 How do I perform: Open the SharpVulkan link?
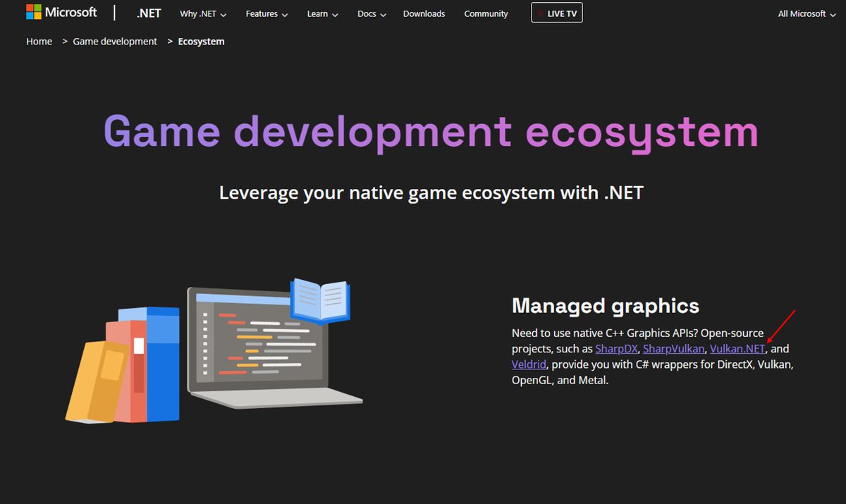673,348
